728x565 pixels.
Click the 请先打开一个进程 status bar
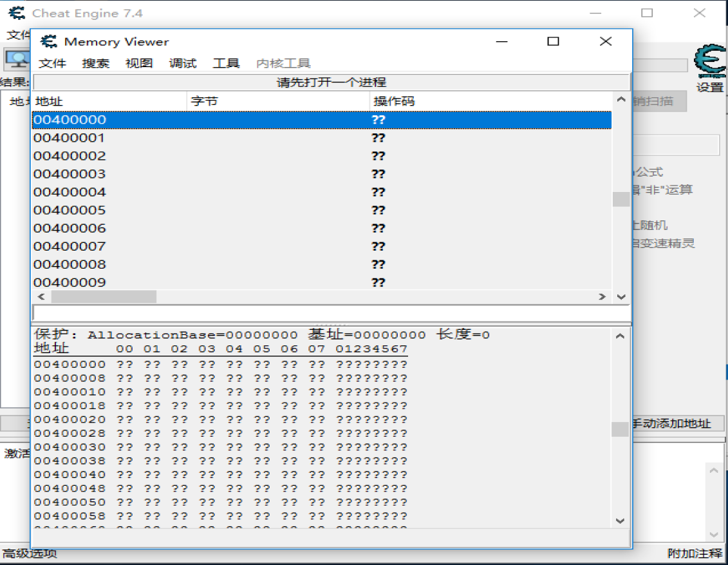click(x=331, y=82)
